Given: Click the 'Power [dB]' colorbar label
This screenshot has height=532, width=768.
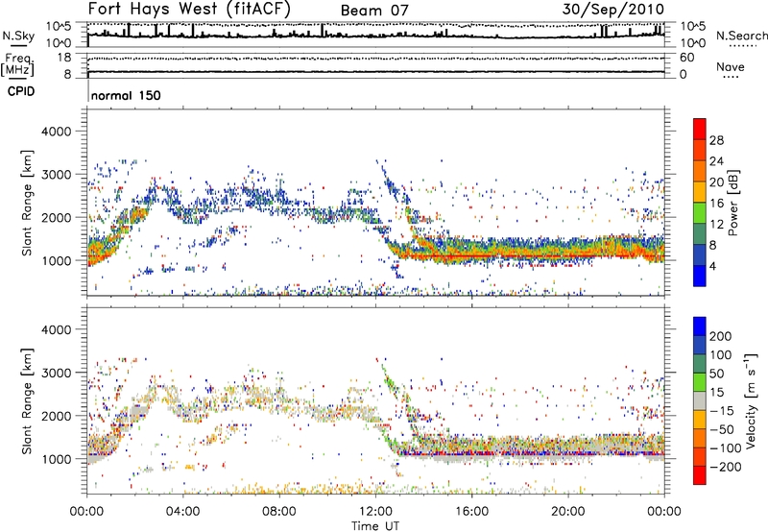Looking at the screenshot, I should [733, 203].
